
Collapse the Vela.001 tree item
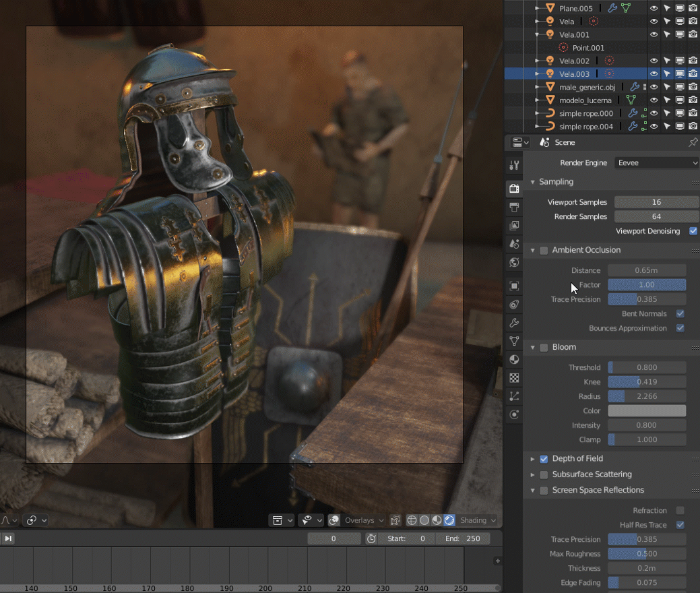pyautogui.click(x=538, y=34)
